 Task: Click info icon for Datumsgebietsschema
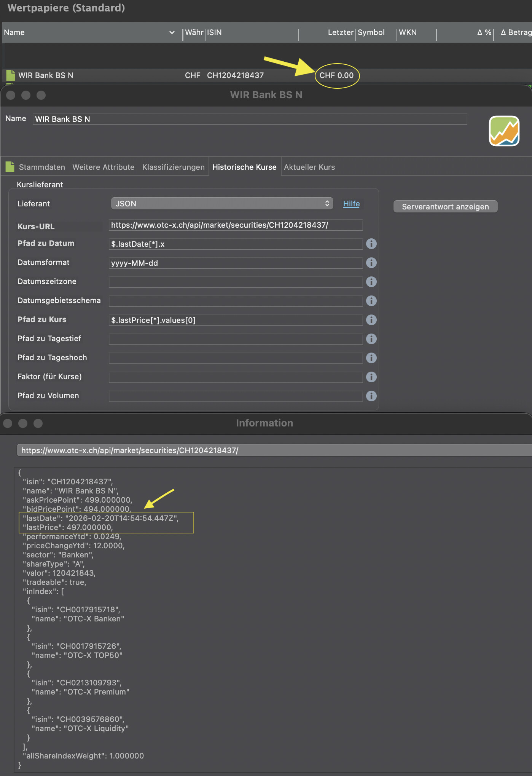click(x=371, y=301)
